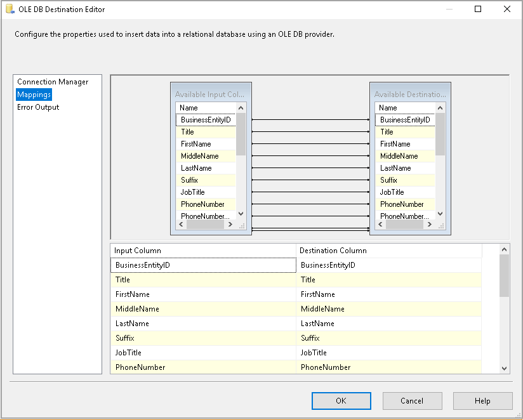Click the OLE DB Destination Editor title bar icon
The height and width of the screenshot is (420, 523).
[9, 9]
